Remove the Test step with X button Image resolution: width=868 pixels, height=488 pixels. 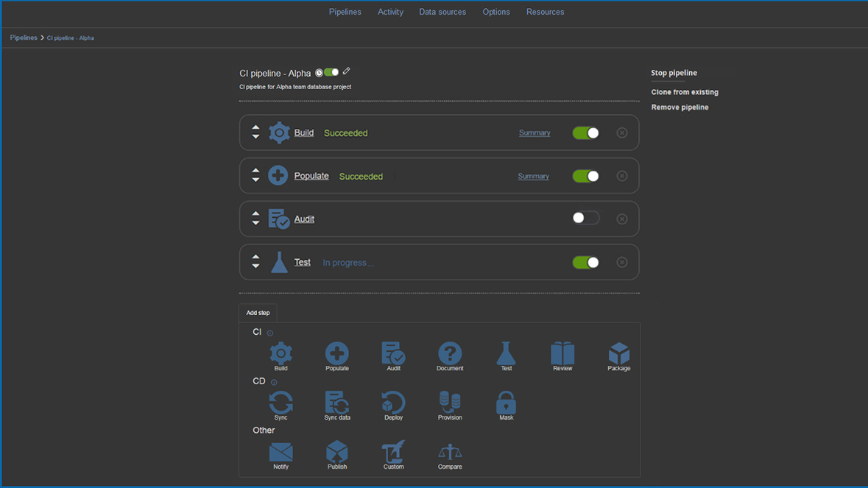click(x=622, y=263)
